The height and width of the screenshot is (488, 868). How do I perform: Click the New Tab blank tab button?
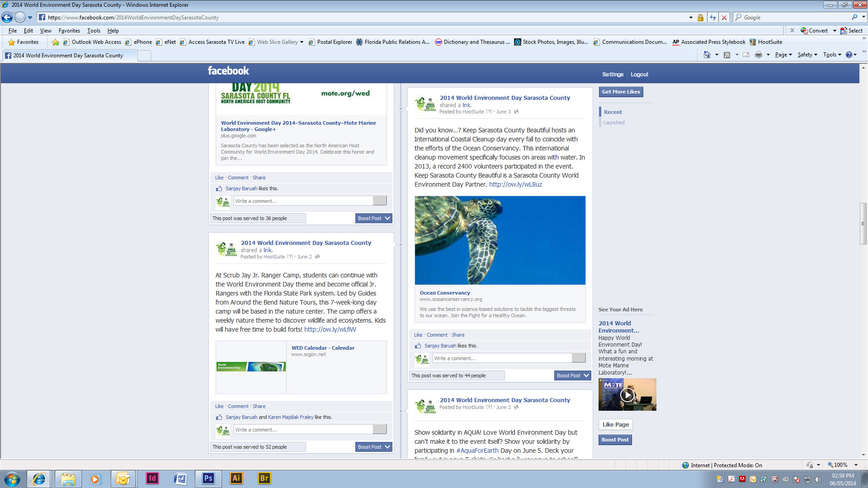(144, 56)
